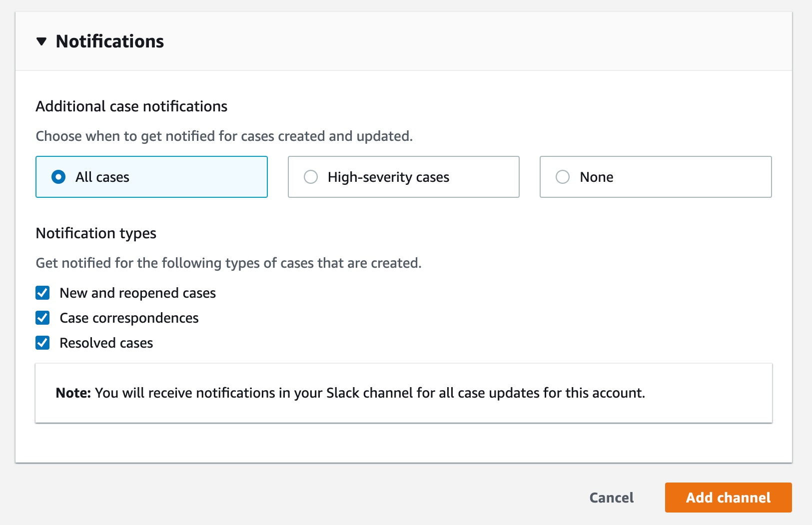Click the New and reopened cases label
Screen dimensions: 812x525
(x=137, y=293)
